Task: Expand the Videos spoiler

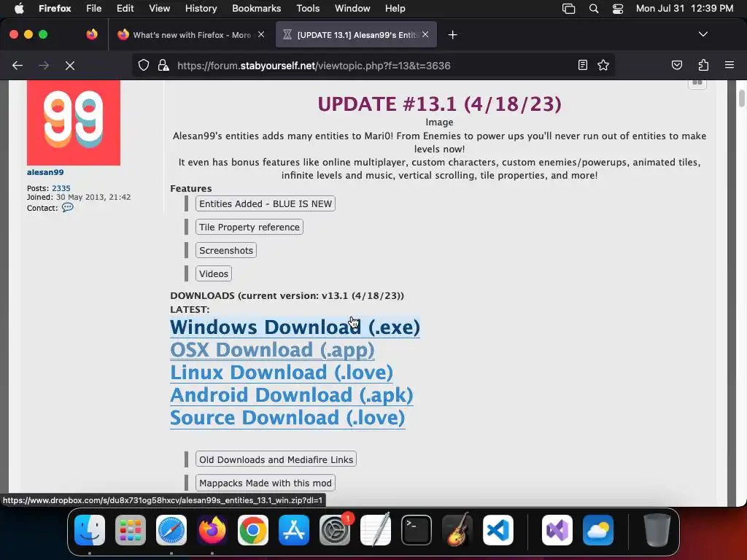Action: point(214,274)
